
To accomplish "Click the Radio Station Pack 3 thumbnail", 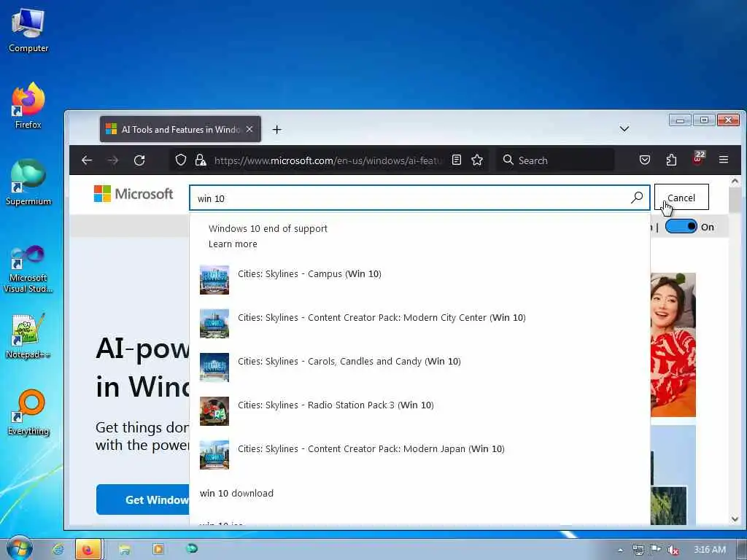I will tap(214, 411).
